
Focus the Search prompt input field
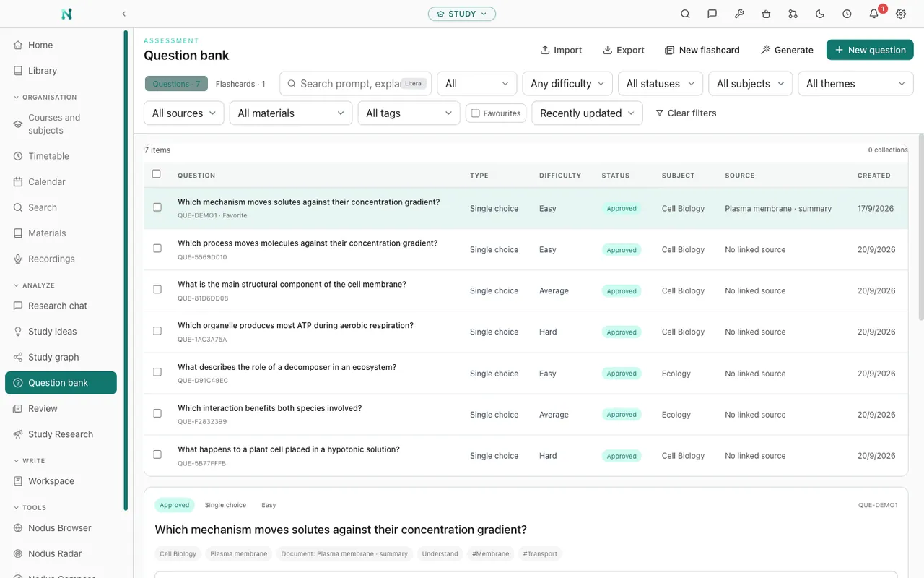click(x=355, y=84)
